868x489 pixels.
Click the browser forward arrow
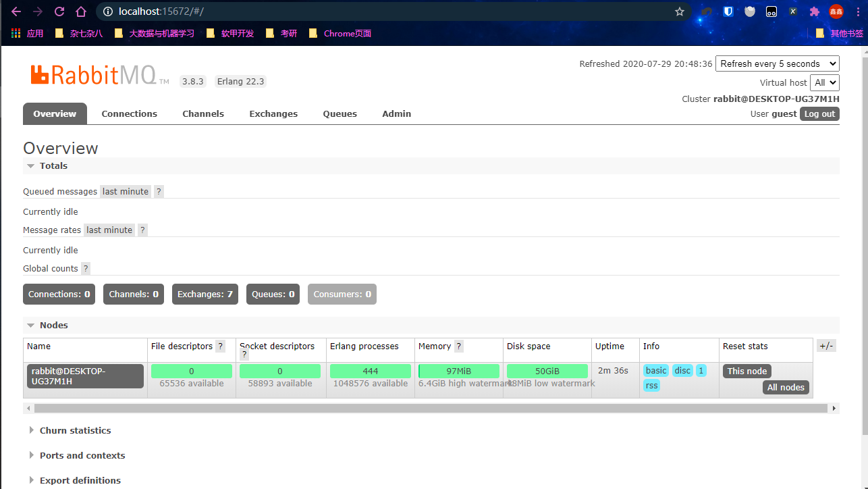[x=38, y=11]
